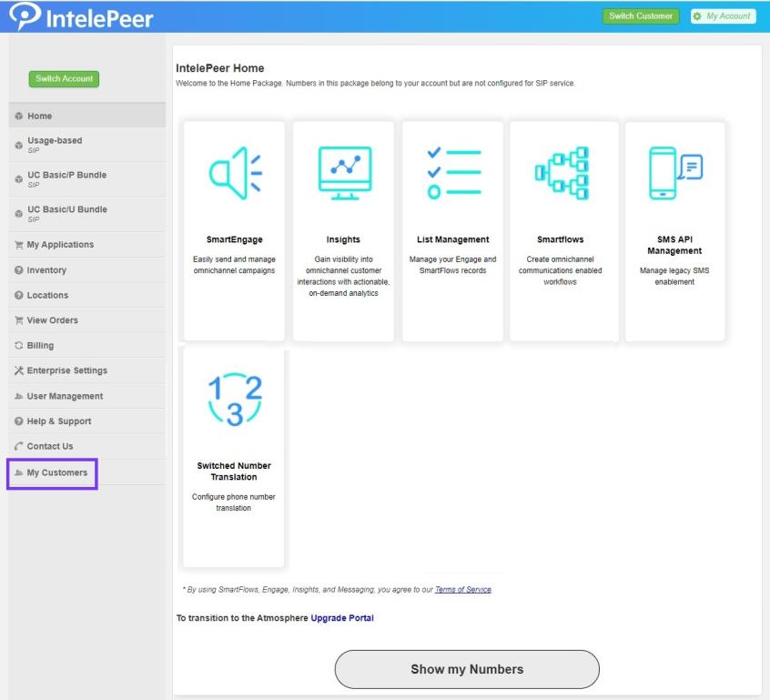Click the Insights card title

[343, 239]
